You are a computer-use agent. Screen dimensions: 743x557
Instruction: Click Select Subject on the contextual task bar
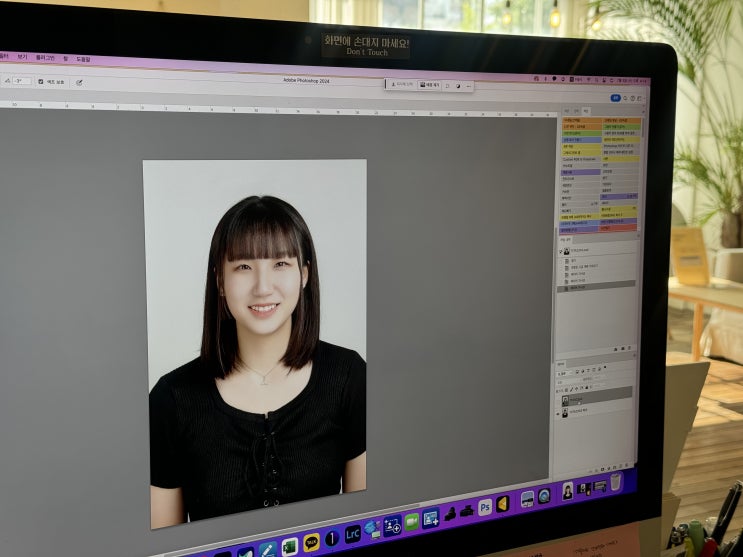(402, 84)
